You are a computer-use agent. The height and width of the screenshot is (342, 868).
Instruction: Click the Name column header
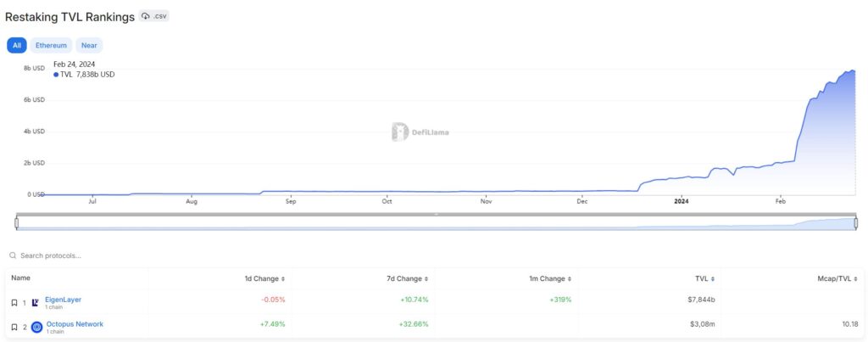20,278
